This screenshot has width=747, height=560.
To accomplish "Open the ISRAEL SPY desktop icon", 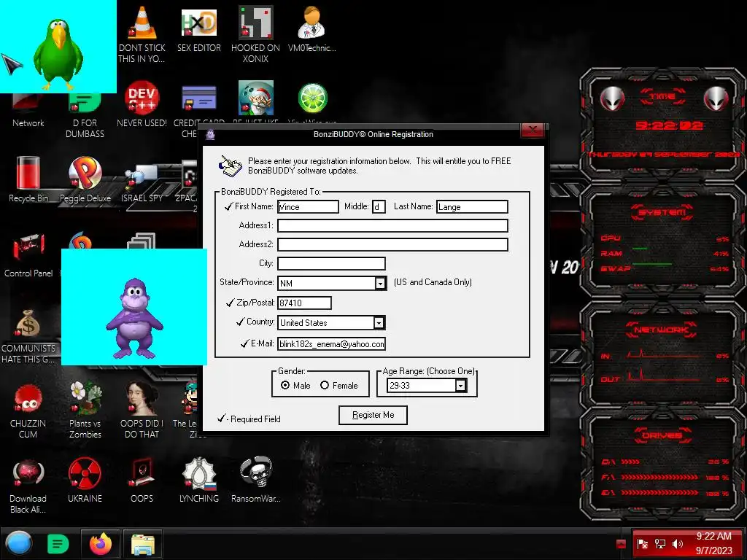I will [x=142, y=176].
